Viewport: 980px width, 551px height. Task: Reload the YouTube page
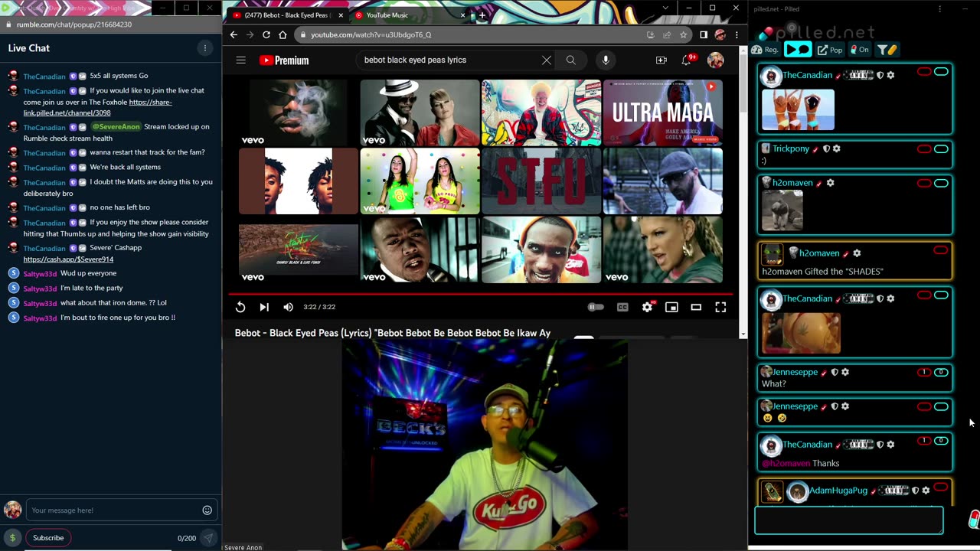266,34
